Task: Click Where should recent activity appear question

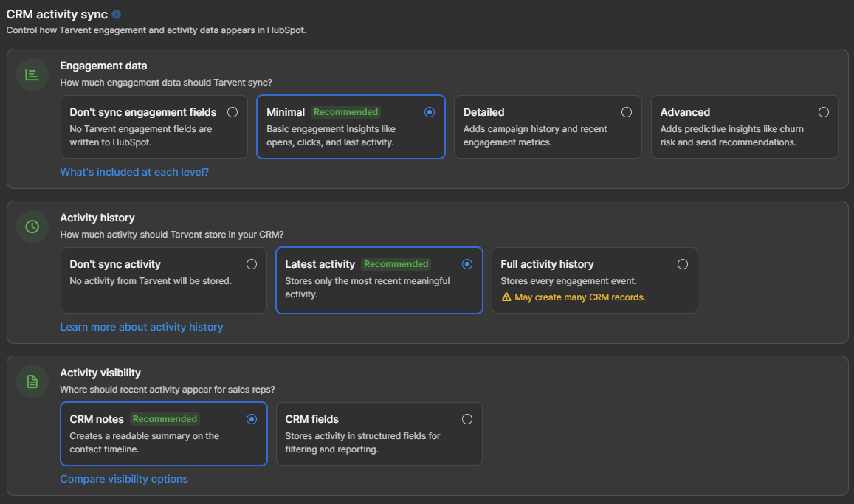Action: 168,390
